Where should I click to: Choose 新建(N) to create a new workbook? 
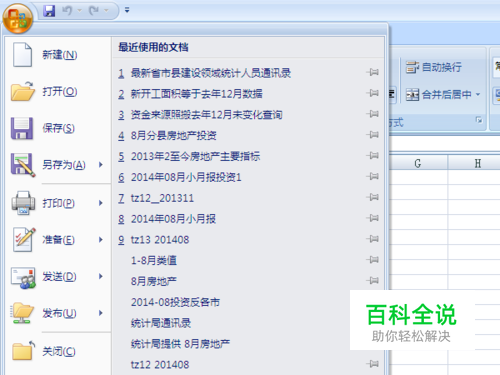58,55
